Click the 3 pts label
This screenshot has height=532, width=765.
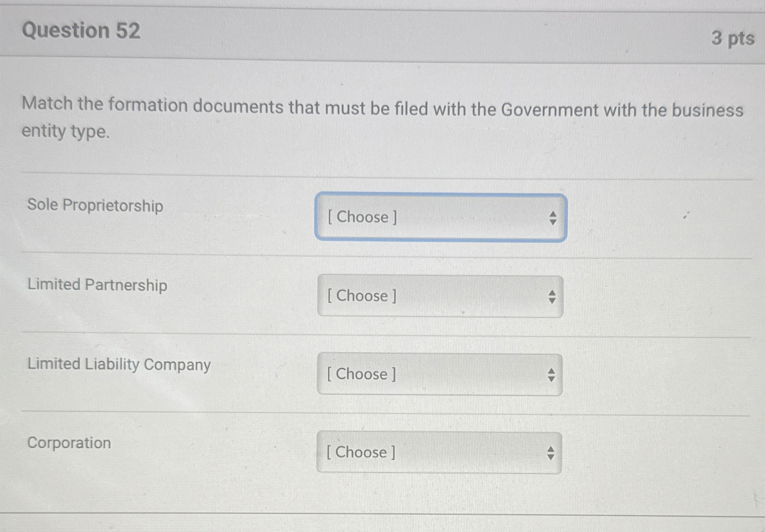[x=733, y=39]
